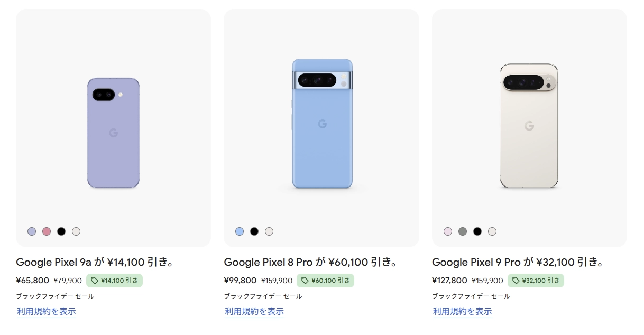644x335 pixels.
Task: Select the black color swatch for Pixel 9a
Action: (x=61, y=231)
